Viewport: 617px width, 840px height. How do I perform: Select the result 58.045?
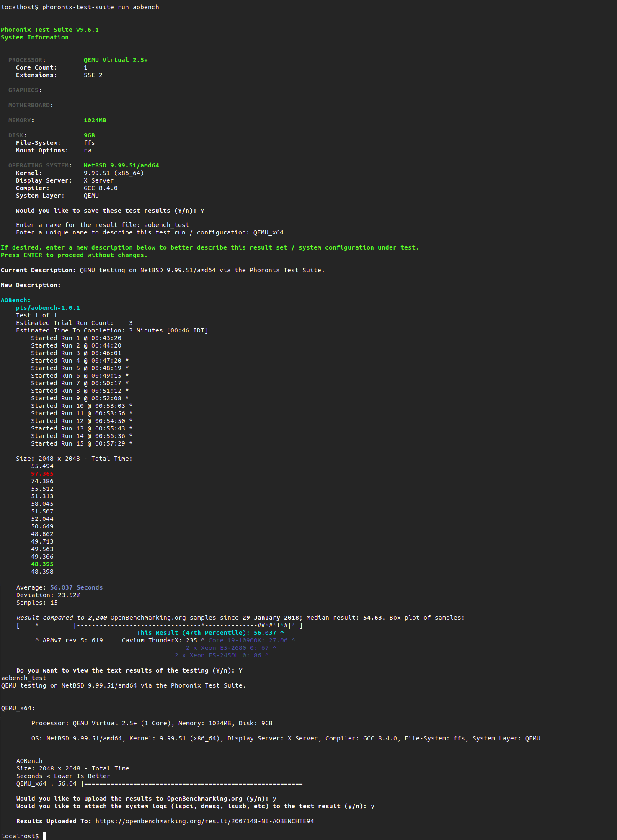point(42,504)
